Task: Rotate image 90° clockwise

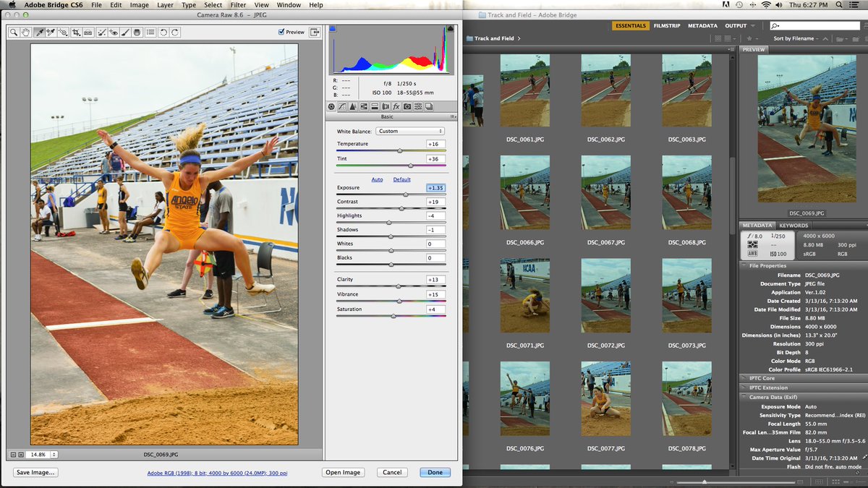Action: [x=175, y=33]
